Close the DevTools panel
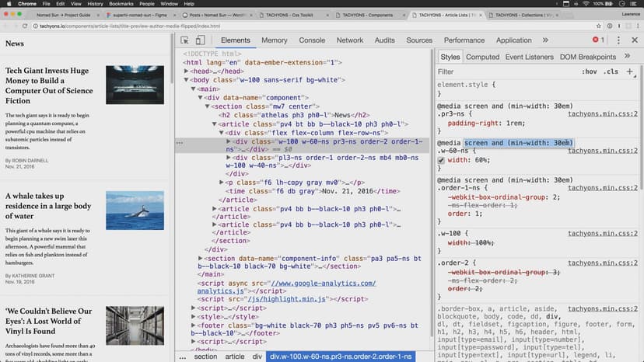Screen dimensions: 644x362 pos(633,40)
